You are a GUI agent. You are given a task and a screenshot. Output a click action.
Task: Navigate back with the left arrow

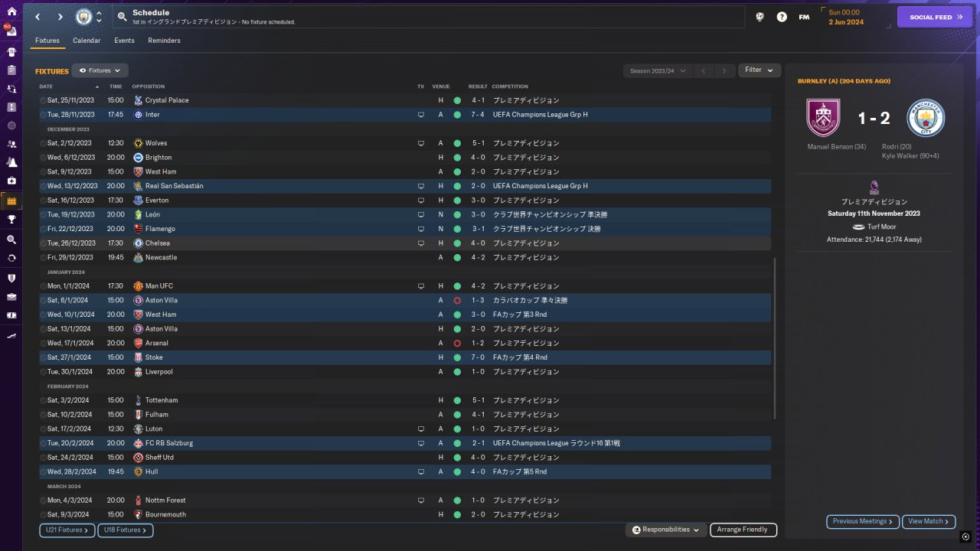click(37, 17)
